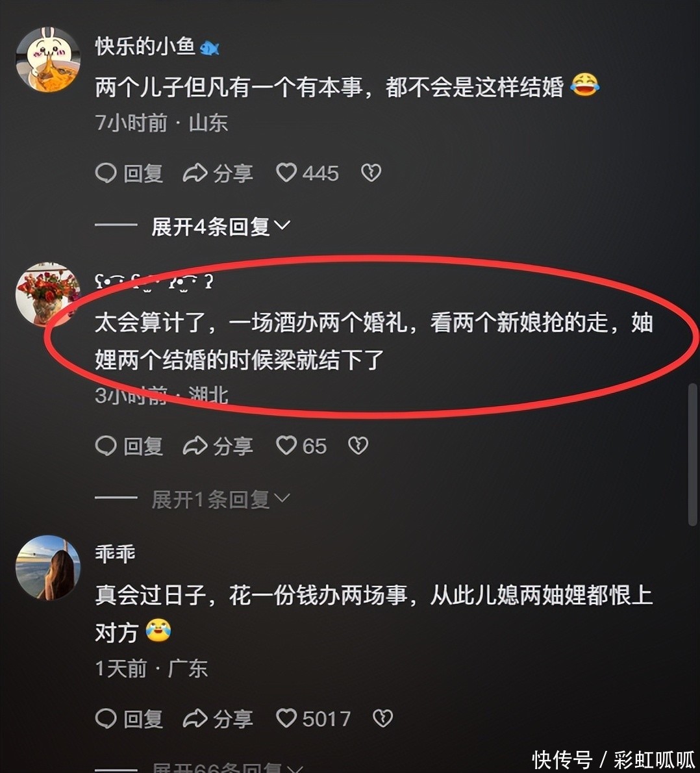Viewport: 700px width, 773px height.
Task: Expand the 1 reply under second comment
Action: (x=220, y=500)
